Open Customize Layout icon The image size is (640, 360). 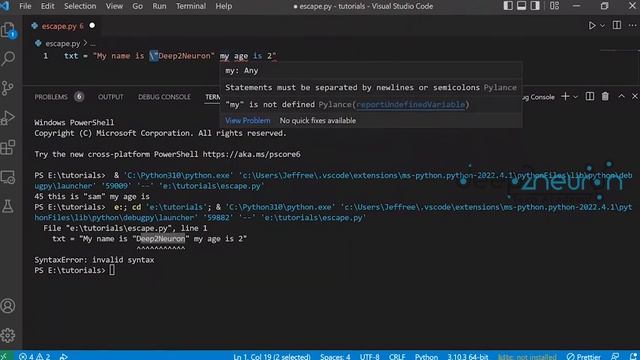click(x=554, y=6)
